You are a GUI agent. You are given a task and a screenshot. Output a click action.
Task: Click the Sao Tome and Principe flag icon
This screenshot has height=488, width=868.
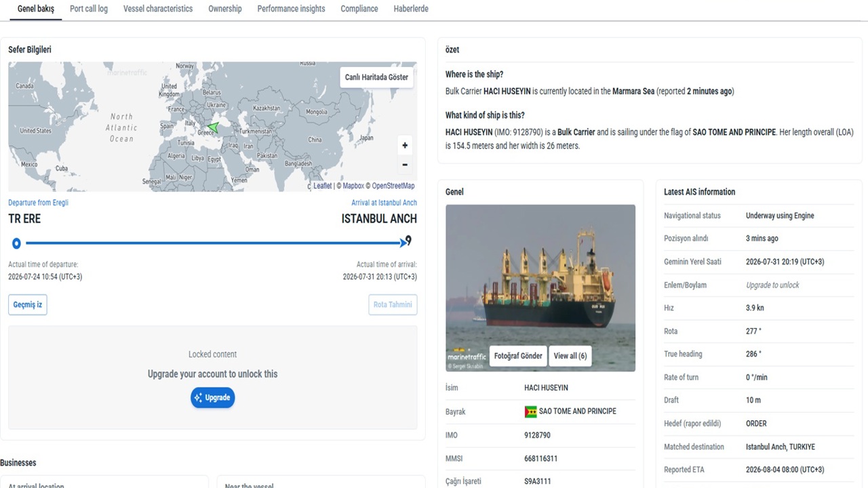(x=530, y=411)
